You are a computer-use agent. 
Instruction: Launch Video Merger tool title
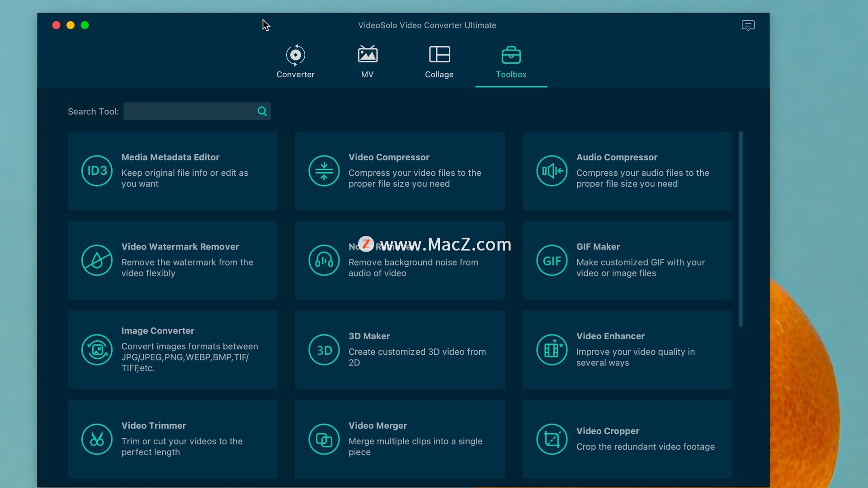click(377, 426)
